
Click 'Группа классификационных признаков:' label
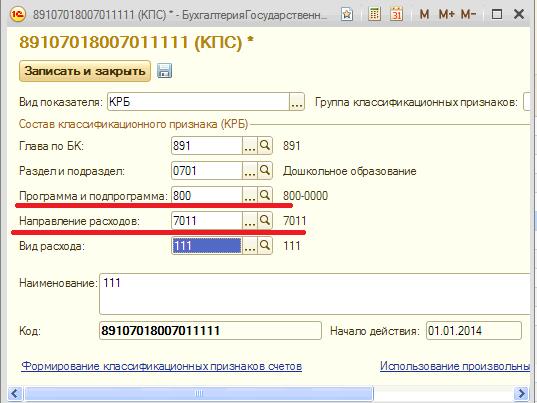pyautogui.click(x=416, y=102)
